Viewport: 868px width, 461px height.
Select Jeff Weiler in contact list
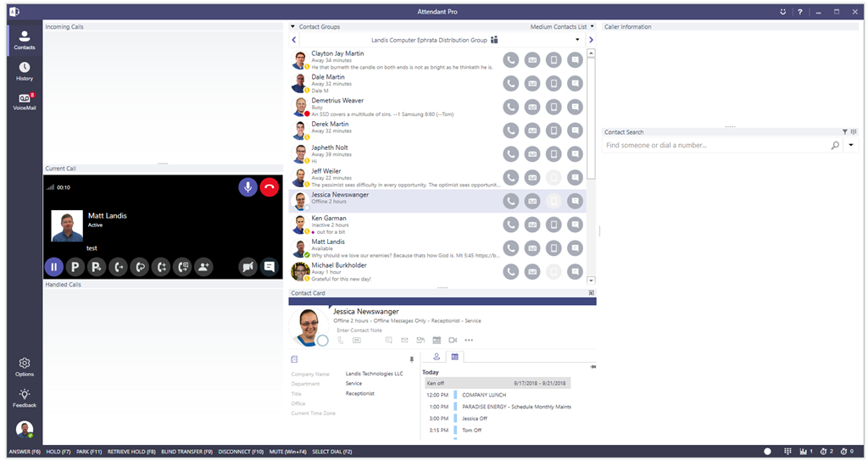coord(437,178)
